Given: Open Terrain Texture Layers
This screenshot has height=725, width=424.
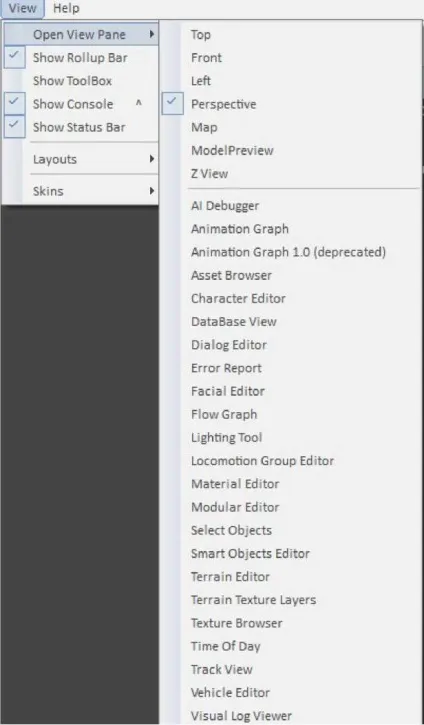Looking at the screenshot, I should click(291, 600).
